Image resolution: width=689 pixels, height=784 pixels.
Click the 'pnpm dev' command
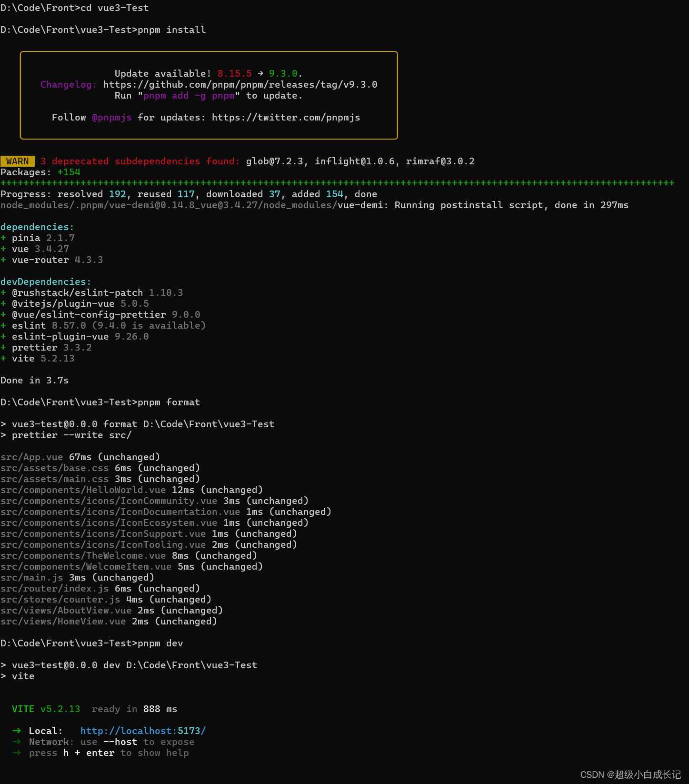pyautogui.click(x=160, y=643)
